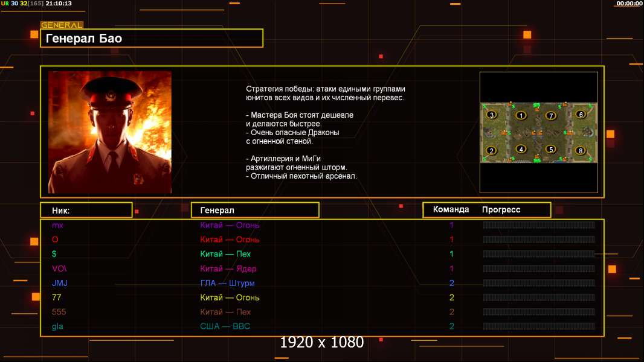Viewport: 644px width, 362px height.
Task: Choose start position marker 8 on minimap
Action: click(x=581, y=150)
